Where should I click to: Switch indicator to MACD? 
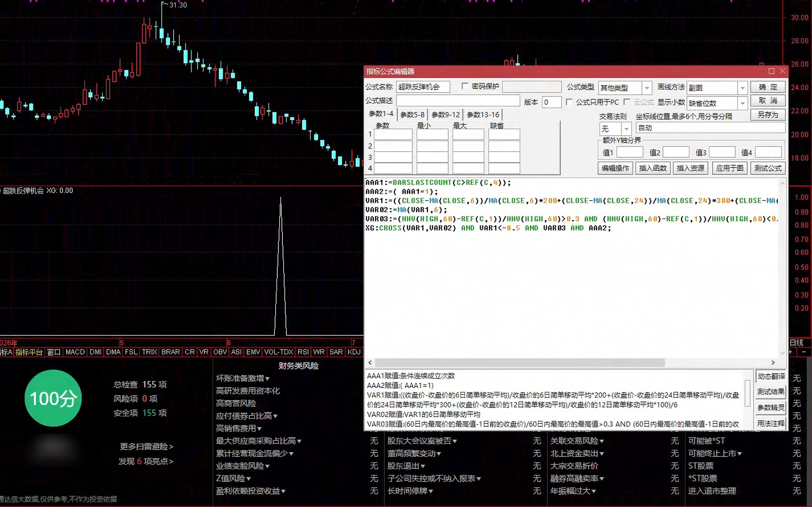point(75,352)
